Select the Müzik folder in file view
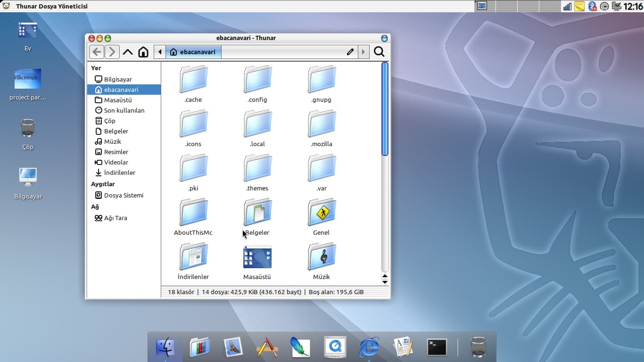 click(322, 257)
